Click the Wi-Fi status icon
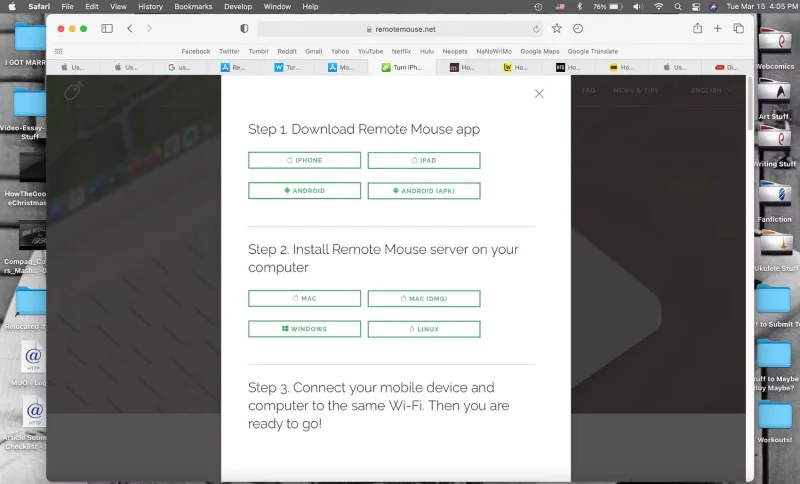Screen dimensions: 800x484 coord(659,7)
